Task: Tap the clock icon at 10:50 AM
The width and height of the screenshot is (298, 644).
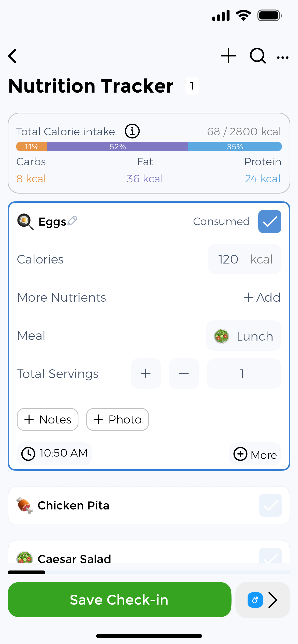Action: (28, 454)
